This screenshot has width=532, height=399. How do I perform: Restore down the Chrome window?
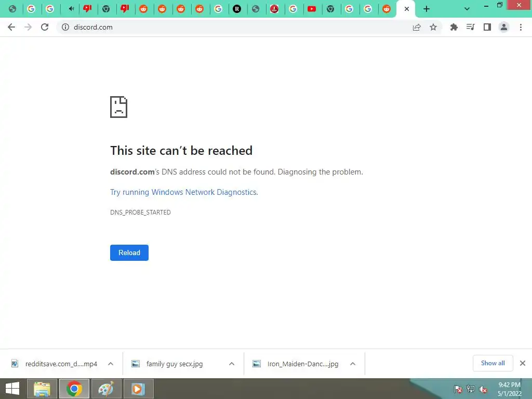pos(500,5)
